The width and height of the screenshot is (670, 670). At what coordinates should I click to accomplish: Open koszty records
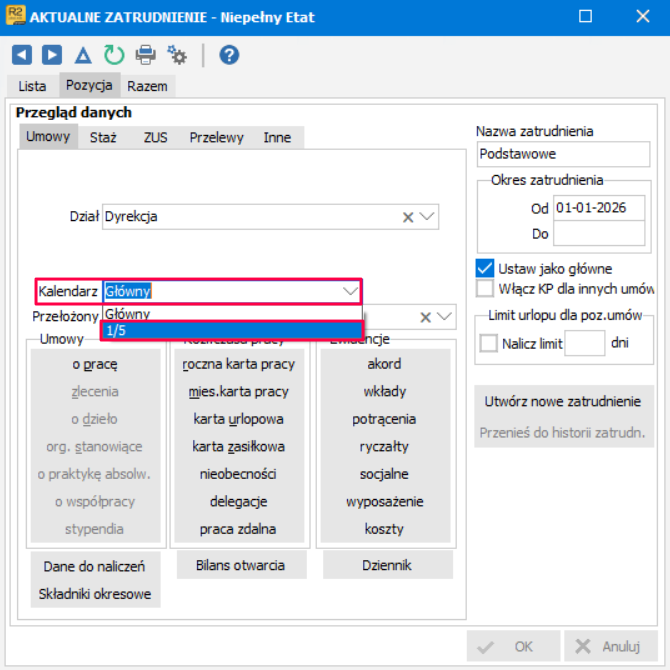tap(385, 529)
